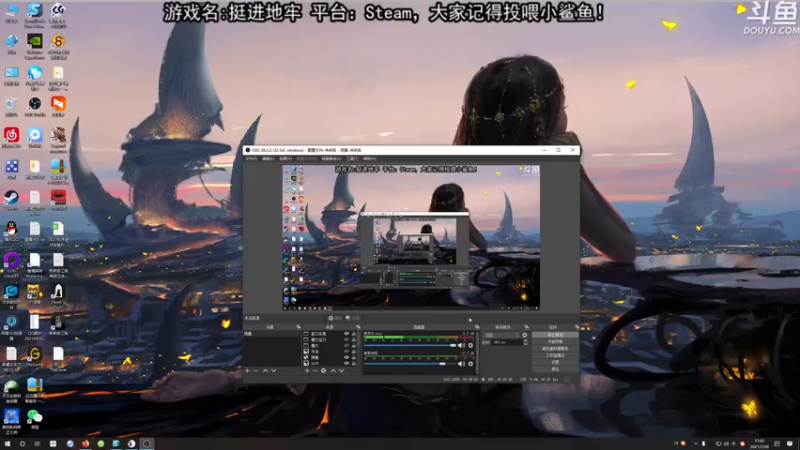
Task: Open the WeChat desktop icon
Action: (35, 418)
